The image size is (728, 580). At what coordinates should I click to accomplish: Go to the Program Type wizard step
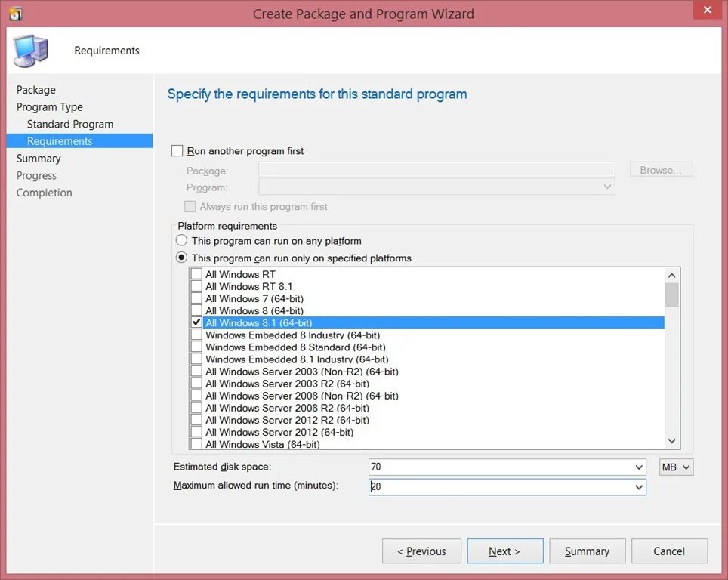pyautogui.click(x=49, y=106)
